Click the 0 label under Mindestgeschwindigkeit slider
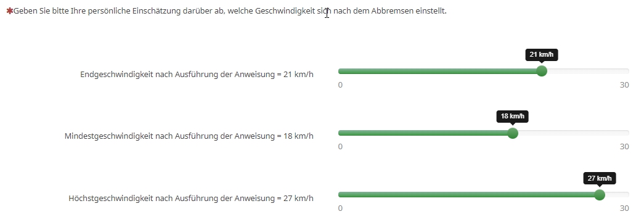Viewport: 644px width, 222px height. [340, 147]
